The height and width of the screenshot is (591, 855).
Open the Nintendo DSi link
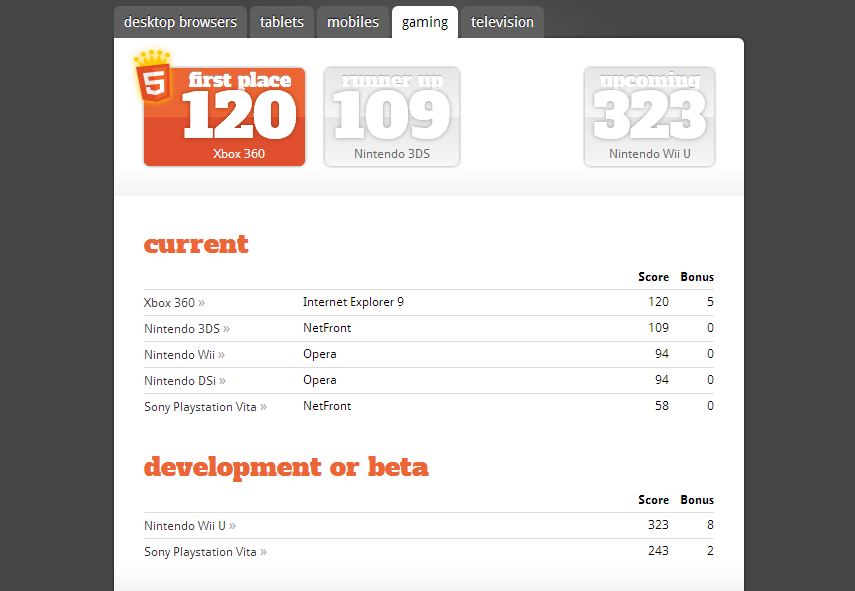[x=185, y=381]
